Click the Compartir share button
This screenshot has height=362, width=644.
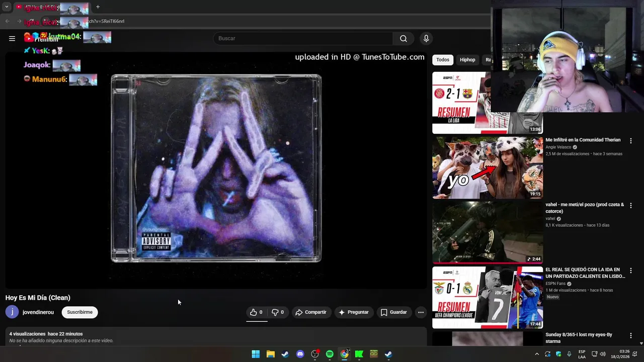tap(311, 312)
